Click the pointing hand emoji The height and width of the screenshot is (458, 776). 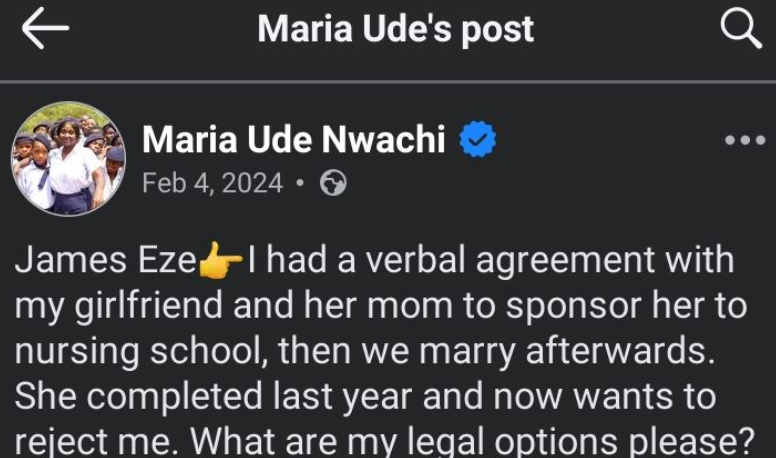tap(221, 262)
